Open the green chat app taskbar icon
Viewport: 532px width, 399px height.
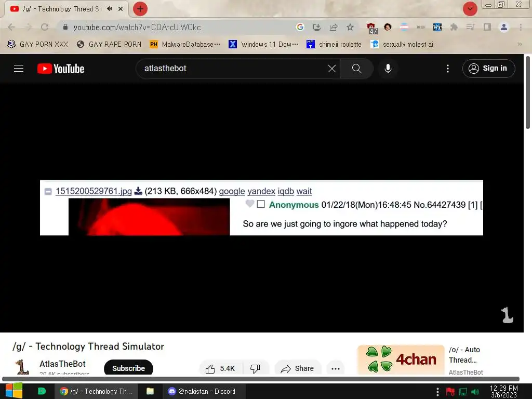[x=42, y=391]
